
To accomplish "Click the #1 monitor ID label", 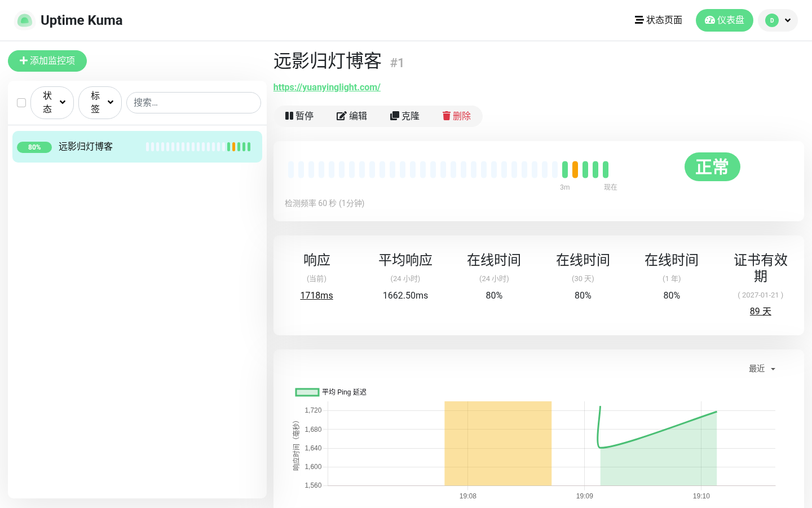I will click(397, 63).
